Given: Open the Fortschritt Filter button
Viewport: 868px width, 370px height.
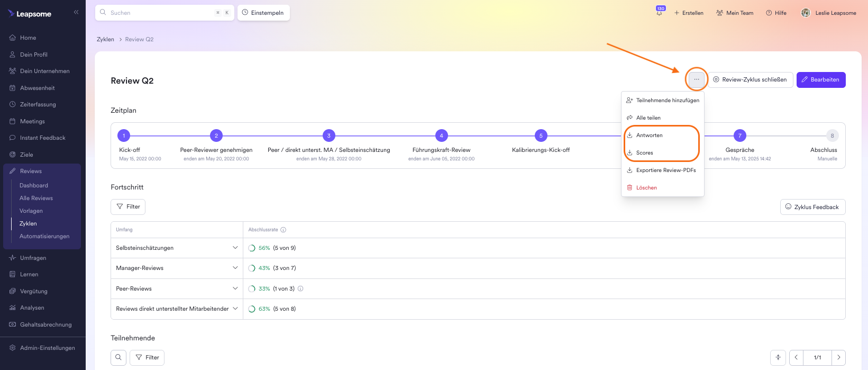Looking at the screenshot, I should click(128, 206).
